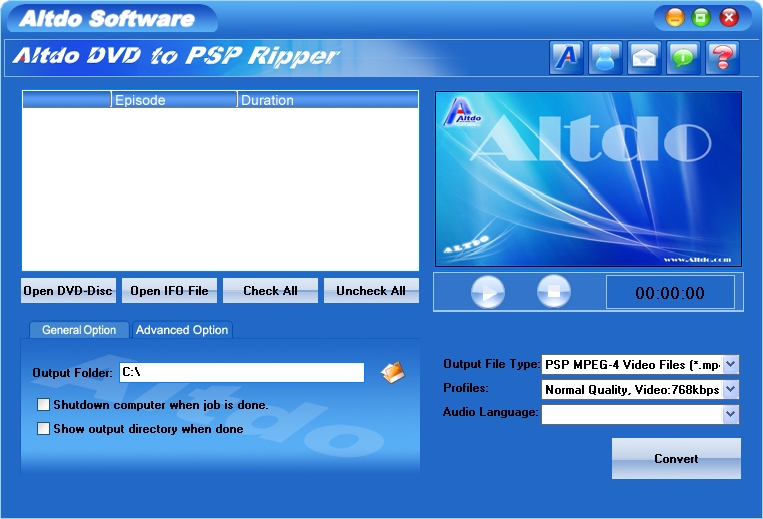This screenshot has height=519, width=763.
Task: Minimize the window with orange button
Action: point(675,18)
